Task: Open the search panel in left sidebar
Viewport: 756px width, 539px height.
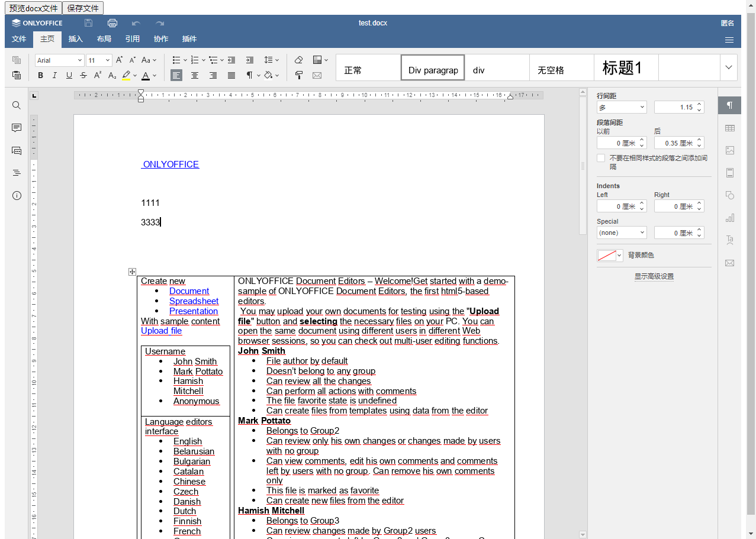Action: 17,105
